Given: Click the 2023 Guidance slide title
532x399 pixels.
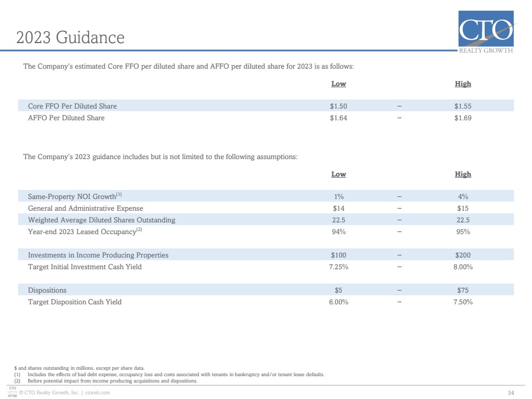Looking at the screenshot, I should point(70,37).
